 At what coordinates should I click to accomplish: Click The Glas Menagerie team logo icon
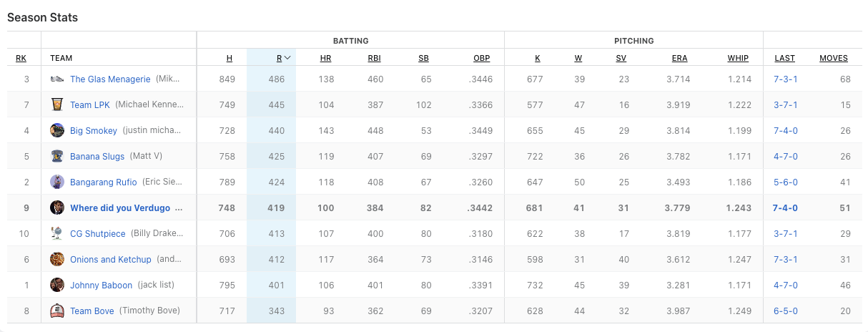pyautogui.click(x=57, y=79)
